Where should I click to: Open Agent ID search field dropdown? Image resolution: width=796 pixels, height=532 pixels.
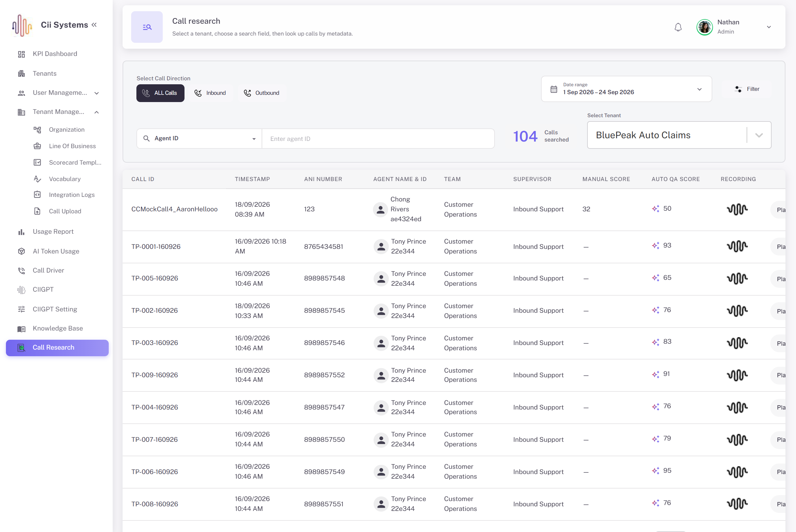[x=199, y=138]
